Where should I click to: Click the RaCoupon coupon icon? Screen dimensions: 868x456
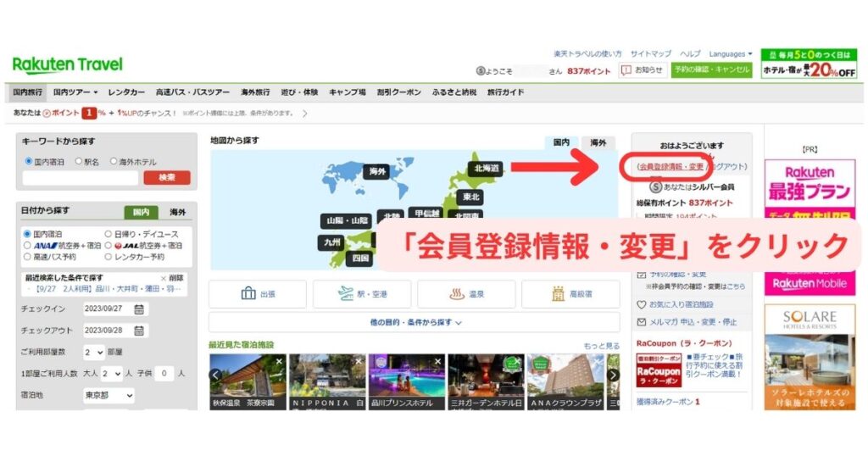[658, 370]
